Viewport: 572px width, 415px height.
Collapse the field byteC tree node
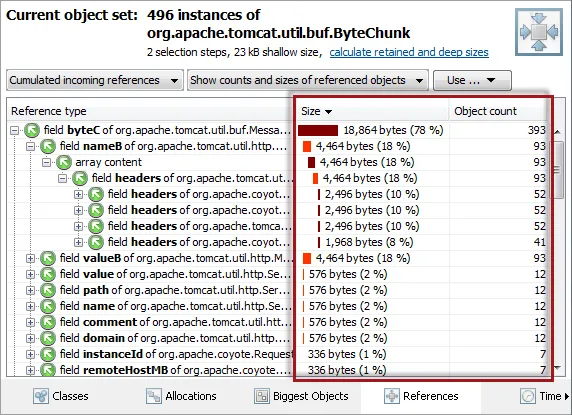[x=14, y=130]
